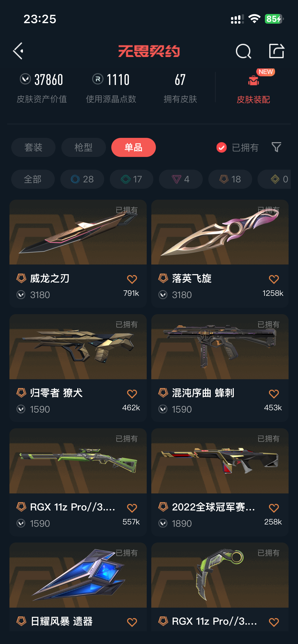
Task: Favorite the 落英飞旋 skin heart
Action: 274,279
